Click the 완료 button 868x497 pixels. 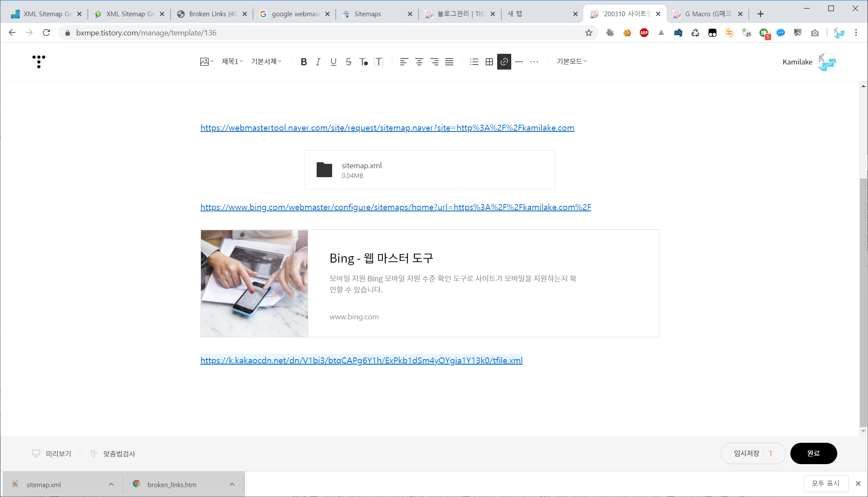pos(813,453)
